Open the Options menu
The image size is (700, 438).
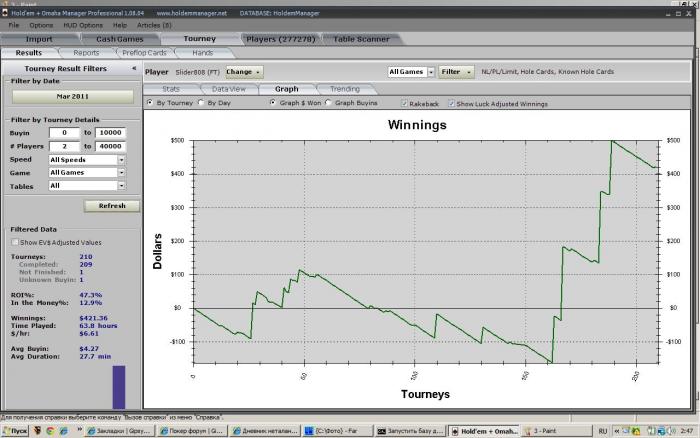(41, 25)
